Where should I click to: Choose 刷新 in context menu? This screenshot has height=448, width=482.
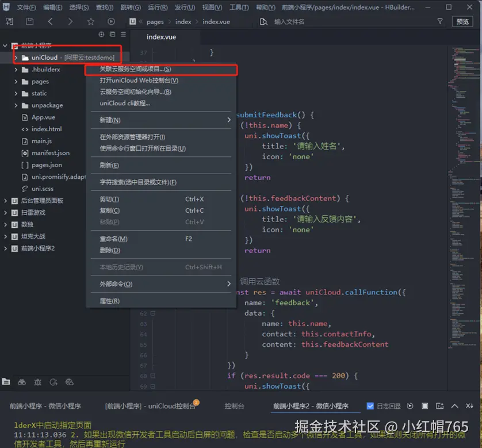tap(161, 165)
